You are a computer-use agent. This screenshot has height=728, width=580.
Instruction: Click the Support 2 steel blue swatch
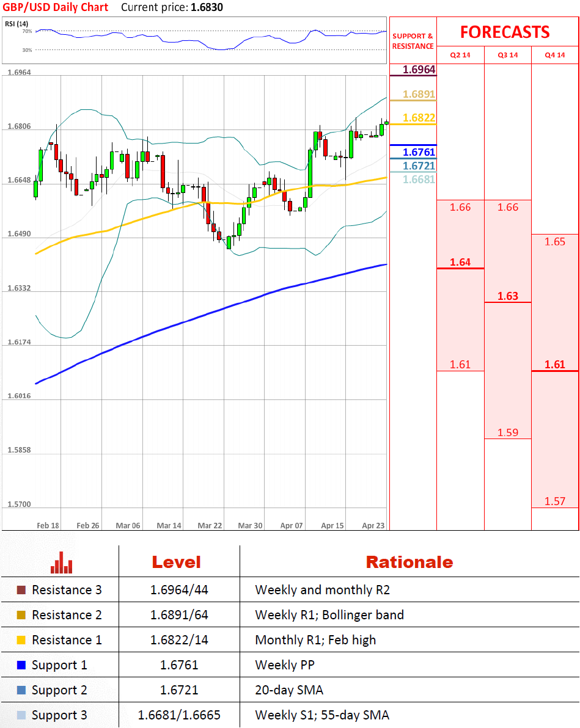(21, 690)
